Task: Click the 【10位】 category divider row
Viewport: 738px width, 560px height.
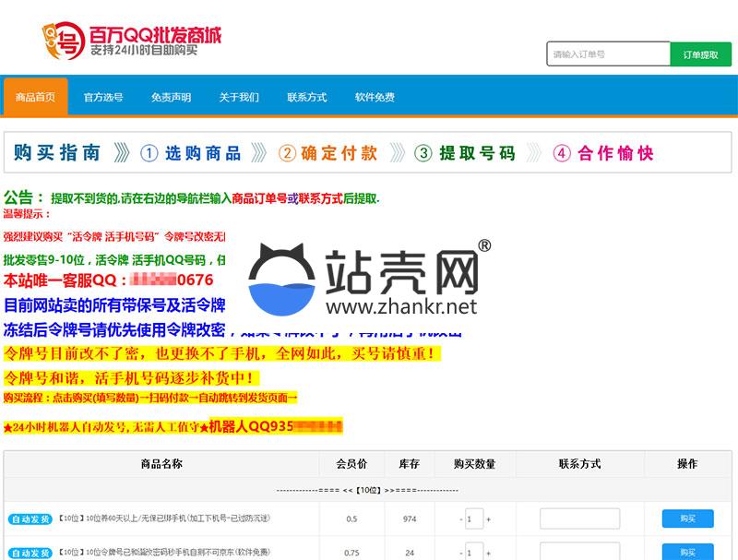Action: 367,490
